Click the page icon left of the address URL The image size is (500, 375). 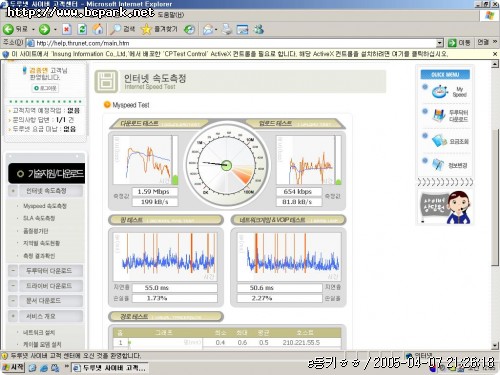(30, 43)
